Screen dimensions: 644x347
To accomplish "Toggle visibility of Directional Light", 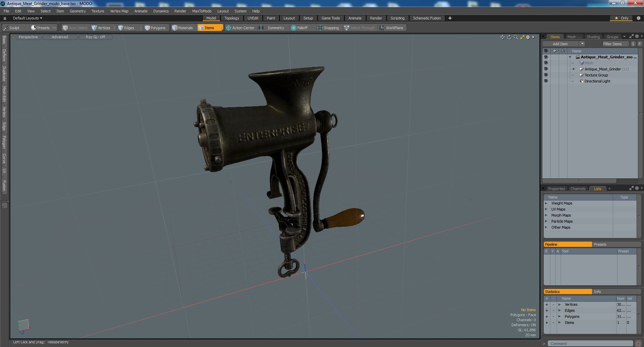I will point(546,81).
